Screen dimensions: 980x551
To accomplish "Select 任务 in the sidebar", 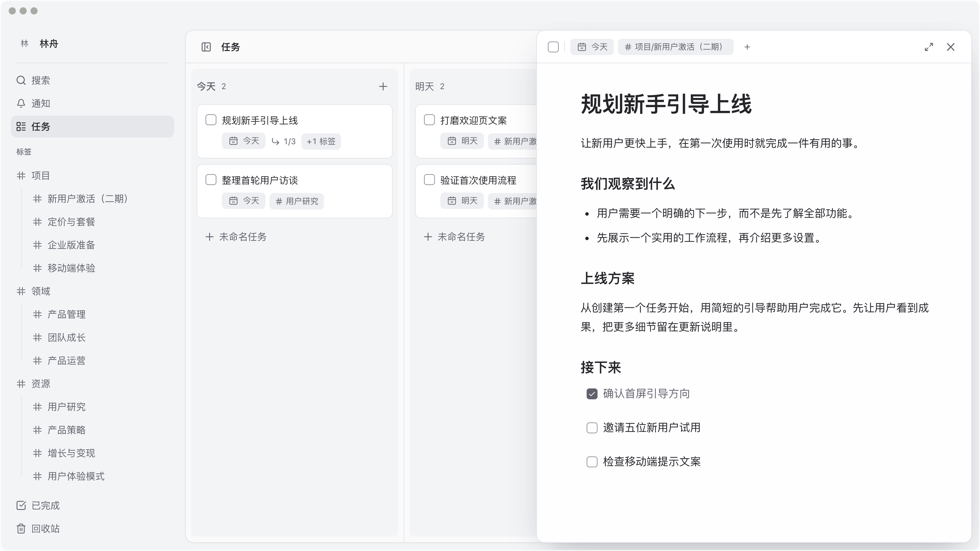I will (93, 127).
